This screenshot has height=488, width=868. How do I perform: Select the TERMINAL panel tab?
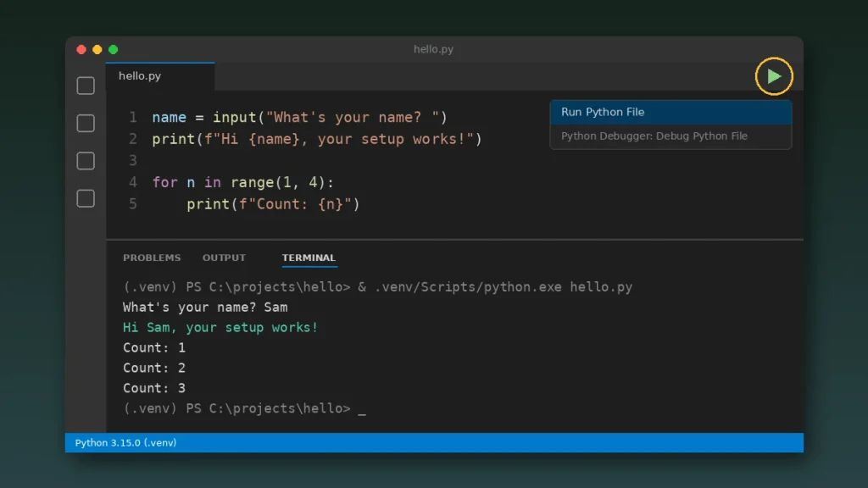309,258
